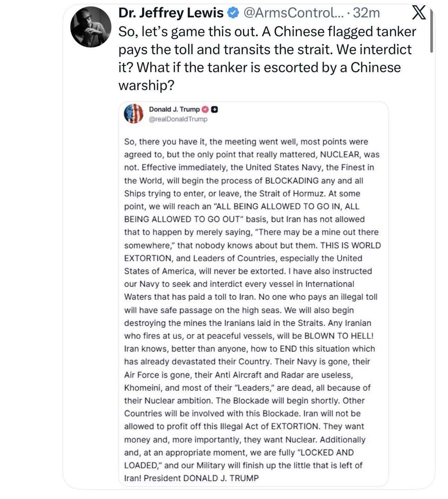
Task: Open Donald J. Trump's flag avatar
Action: (134, 114)
